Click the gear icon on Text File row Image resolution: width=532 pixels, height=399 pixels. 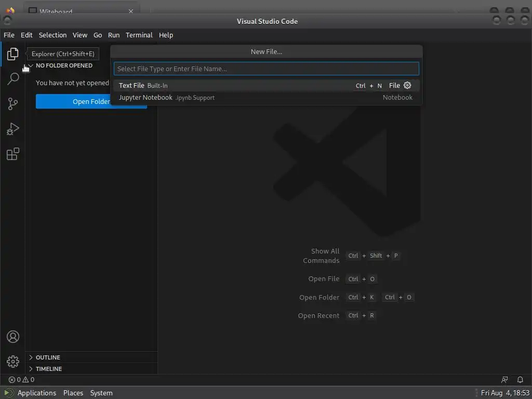pyautogui.click(x=407, y=86)
